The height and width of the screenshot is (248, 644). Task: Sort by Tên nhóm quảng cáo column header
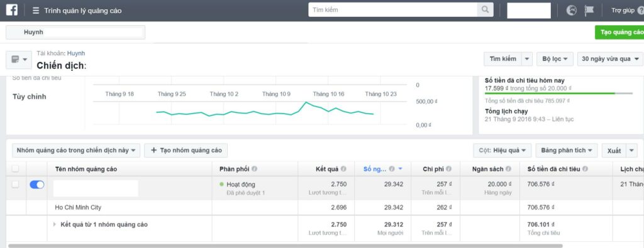[x=86, y=169]
